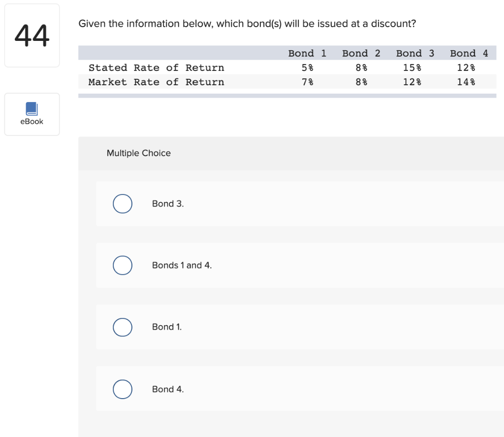Image resolution: width=504 pixels, height=437 pixels.
Task: Click the Stated Rate of Return row label
Action: click(x=157, y=67)
